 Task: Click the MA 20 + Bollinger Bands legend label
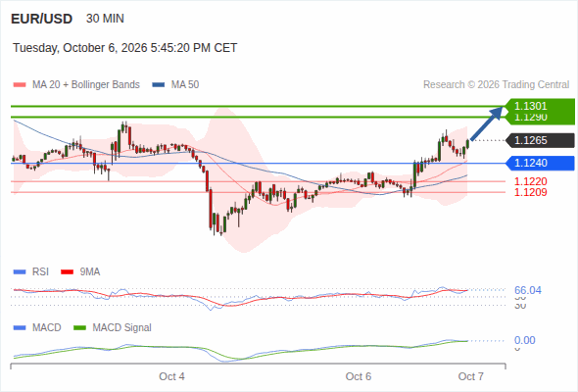coord(86,85)
